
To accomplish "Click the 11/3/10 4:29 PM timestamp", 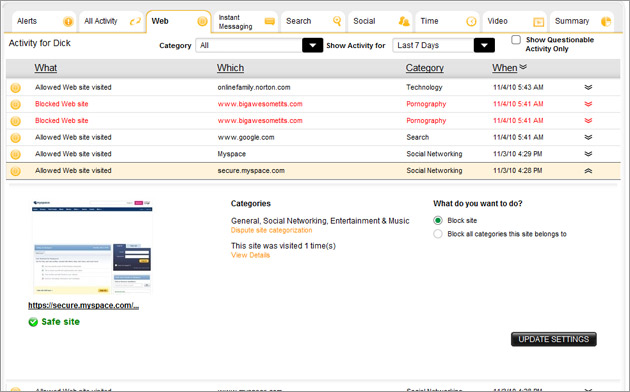I will click(x=518, y=154).
